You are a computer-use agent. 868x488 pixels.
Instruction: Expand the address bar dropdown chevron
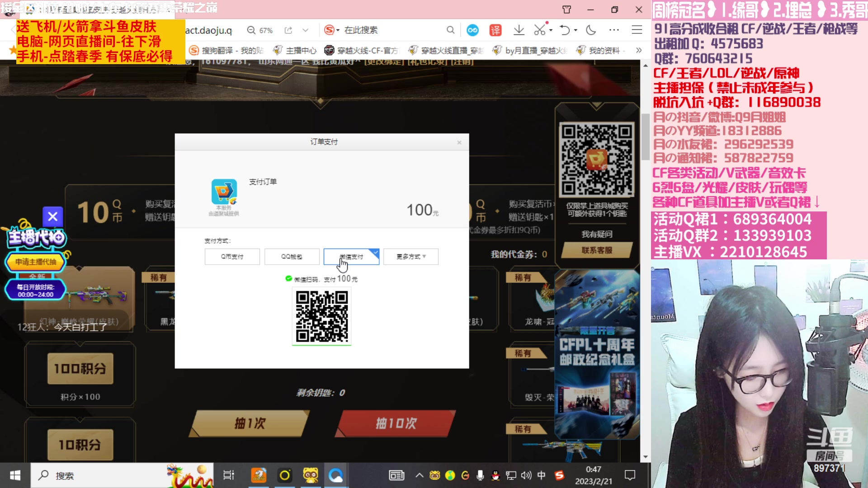point(306,30)
